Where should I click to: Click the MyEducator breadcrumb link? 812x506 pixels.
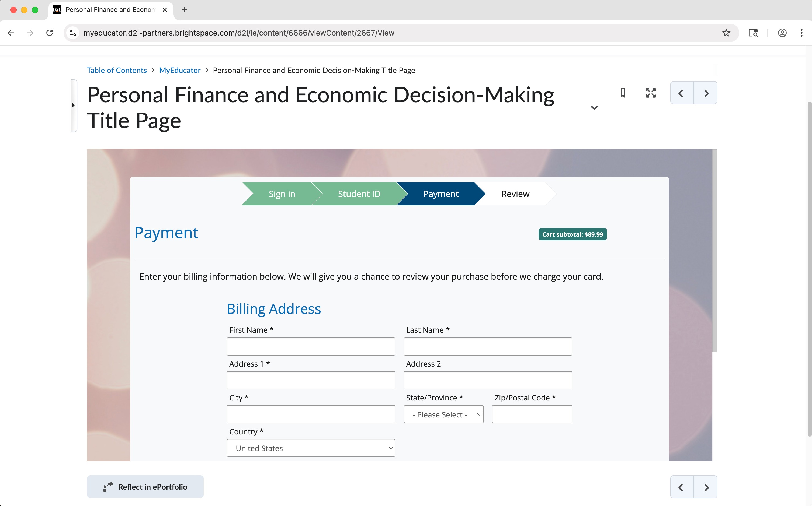179,70
